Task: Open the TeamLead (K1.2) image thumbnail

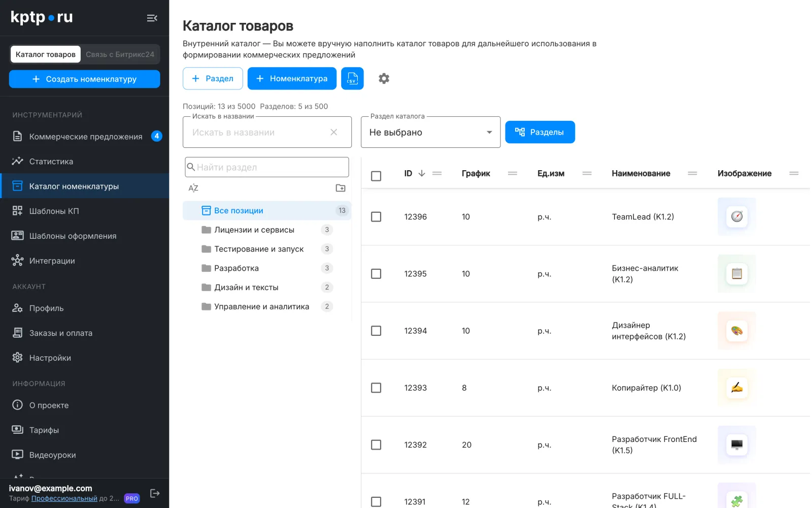Action: [x=737, y=217]
